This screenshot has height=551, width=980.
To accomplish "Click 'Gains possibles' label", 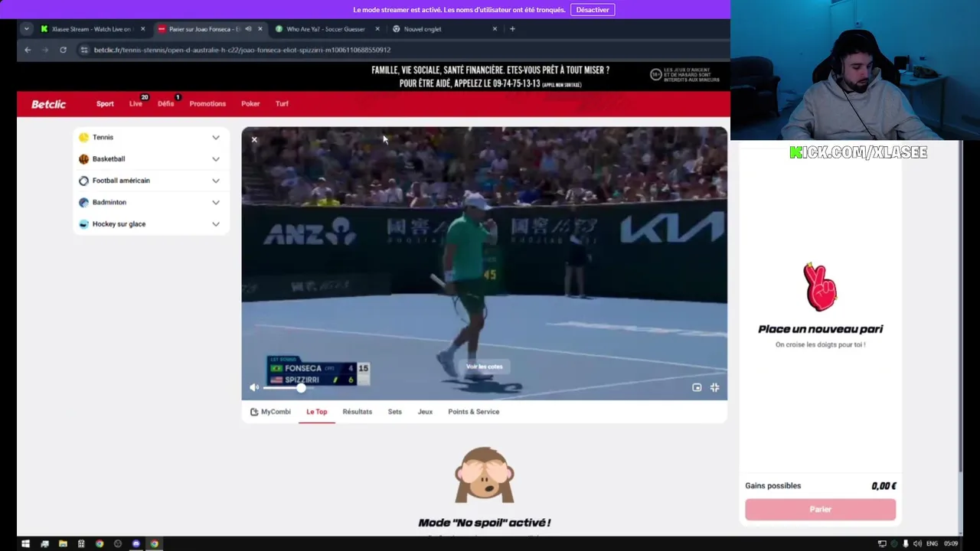I will [773, 486].
